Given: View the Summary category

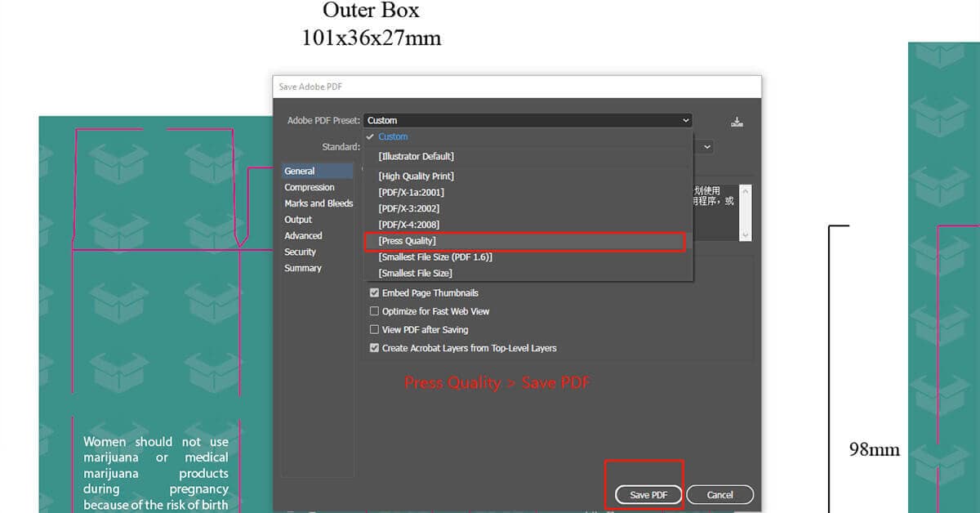Looking at the screenshot, I should [x=318, y=269].
